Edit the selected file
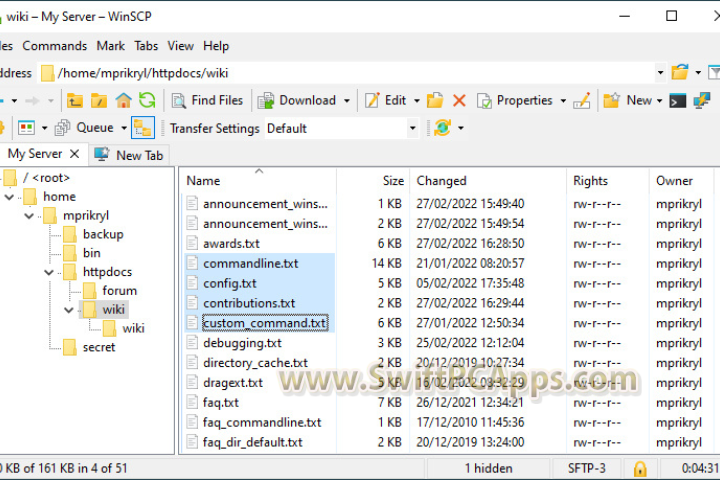This screenshot has height=480, width=720. coord(386,100)
